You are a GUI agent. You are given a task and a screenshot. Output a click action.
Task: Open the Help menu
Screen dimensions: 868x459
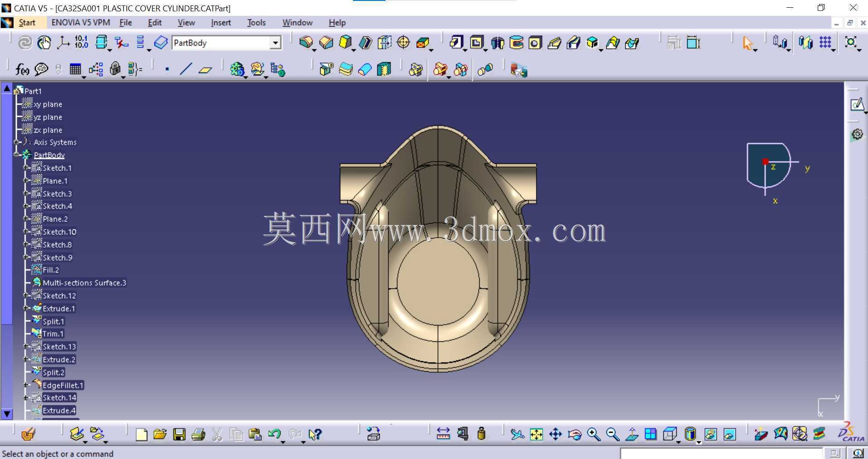pos(337,23)
